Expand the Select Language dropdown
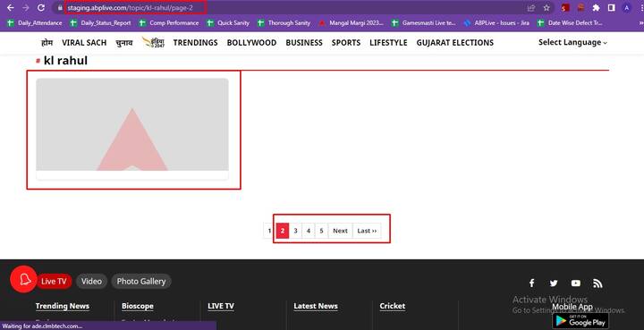The width and height of the screenshot is (644, 330). click(x=573, y=42)
